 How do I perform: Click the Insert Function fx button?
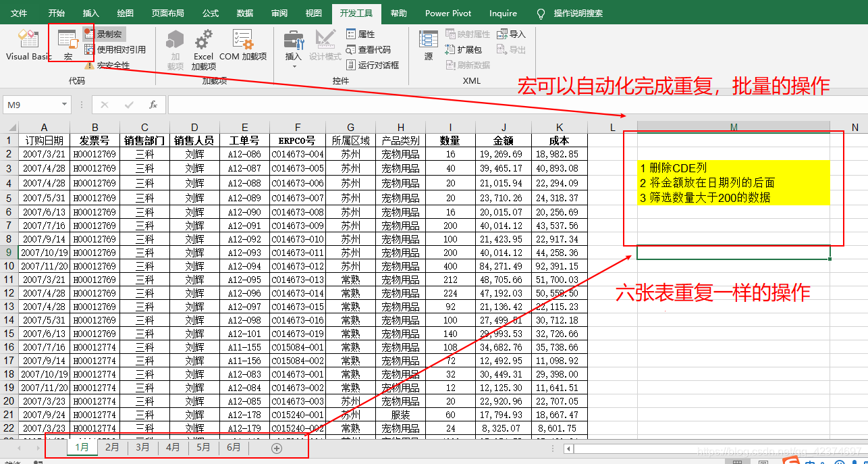153,105
